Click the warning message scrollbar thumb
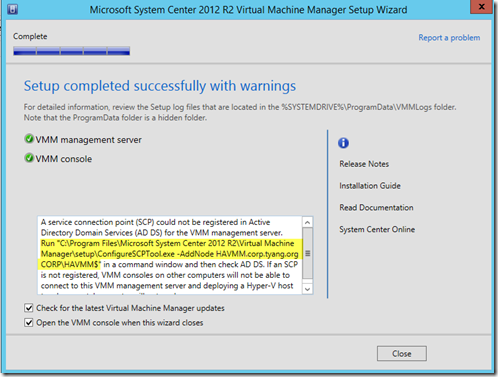The image size is (498, 377). [307, 253]
